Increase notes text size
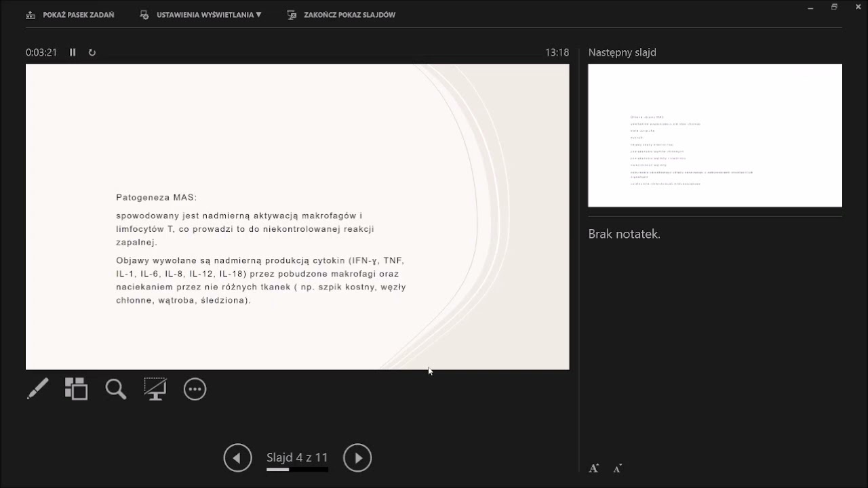 pyautogui.click(x=593, y=468)
